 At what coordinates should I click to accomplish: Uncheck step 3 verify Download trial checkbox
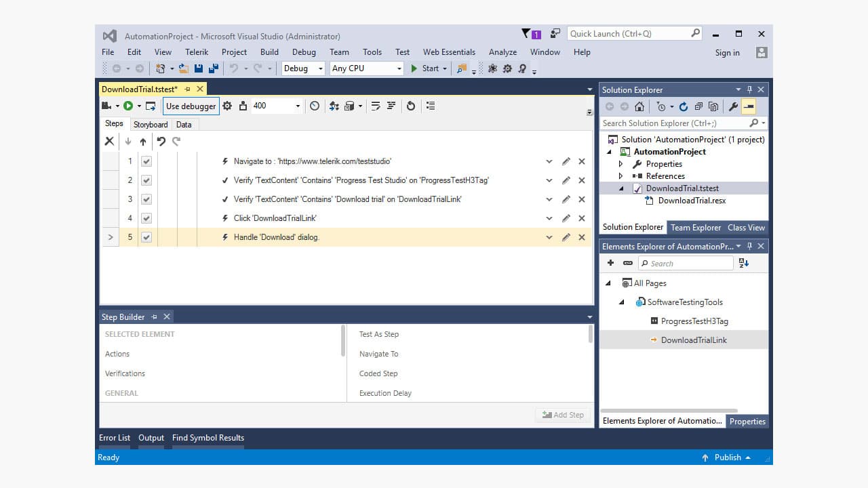[146, 199]
